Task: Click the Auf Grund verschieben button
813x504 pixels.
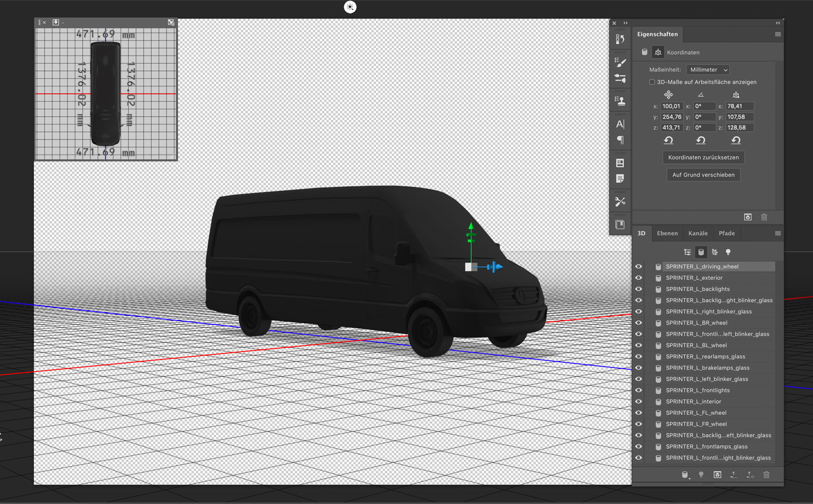Action: pyautogui.click(x=703, y=175)
